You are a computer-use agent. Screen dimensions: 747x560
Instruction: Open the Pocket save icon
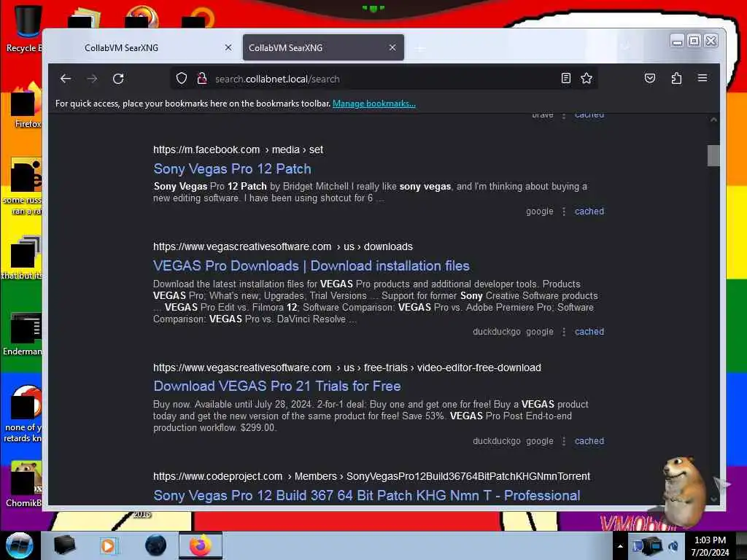click(650, 78)
